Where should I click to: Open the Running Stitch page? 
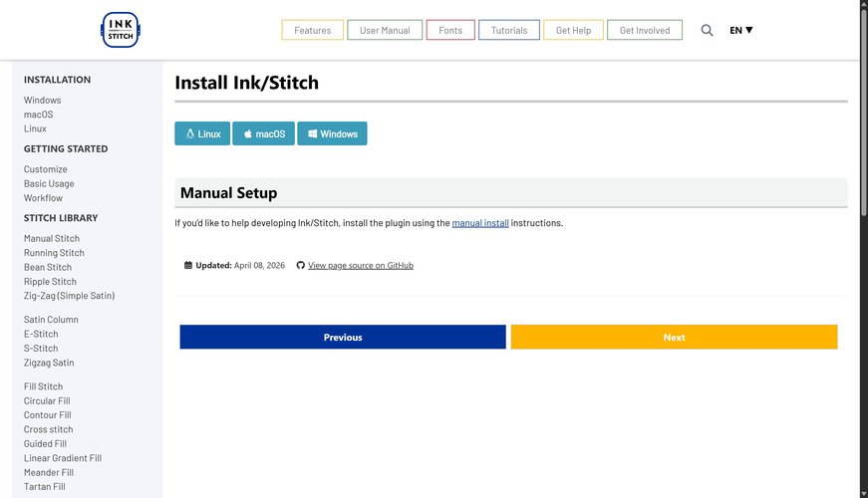(x=54, y=253)
